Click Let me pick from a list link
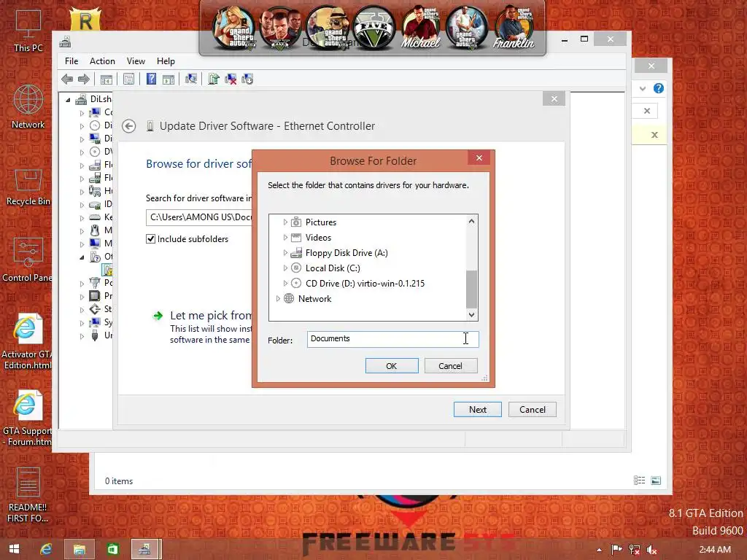 coord(211,315)
